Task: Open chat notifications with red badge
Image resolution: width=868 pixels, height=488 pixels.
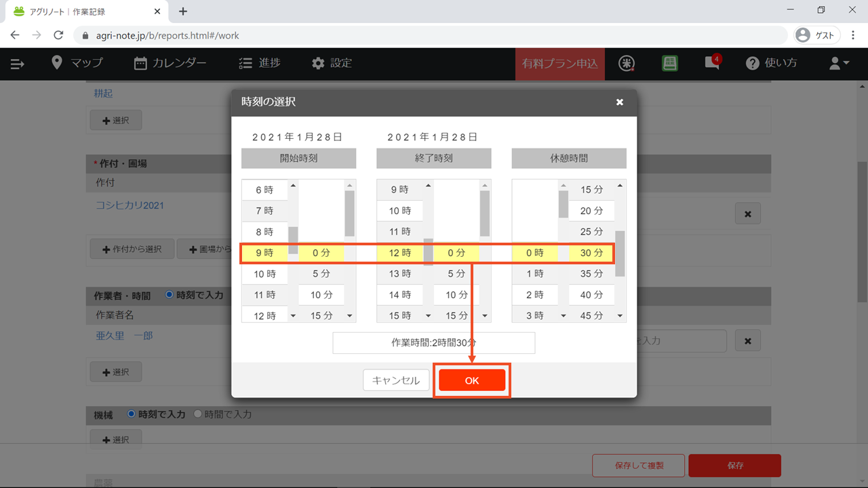Action: (x=711, y=63)
